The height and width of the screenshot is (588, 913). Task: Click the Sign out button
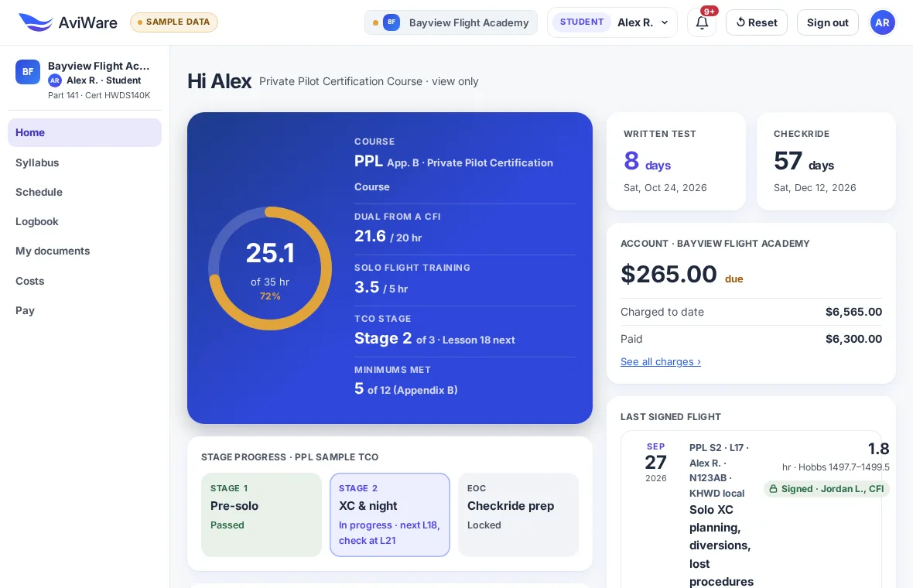[x=827, y=22]
